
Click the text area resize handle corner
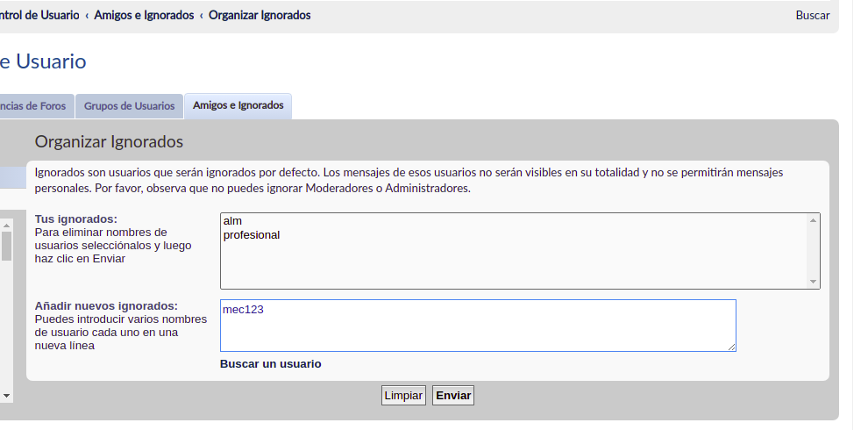pos(731,347)
